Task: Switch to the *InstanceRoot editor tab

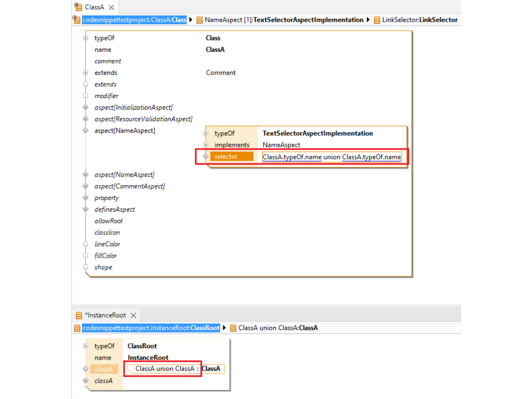Action: (105, 315)
